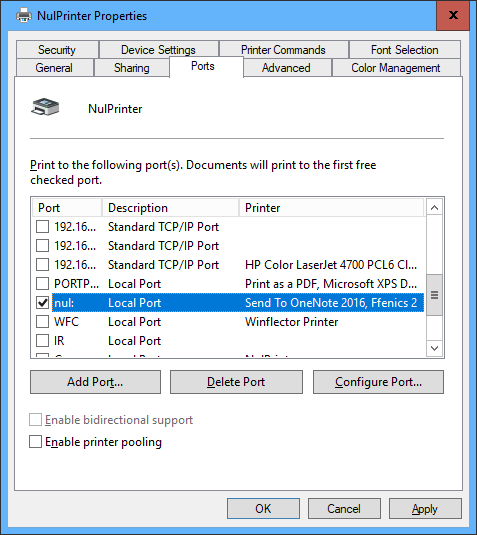Check the IR port checkbox
This screenshot has width=477, height=535.
coord(42,341)
